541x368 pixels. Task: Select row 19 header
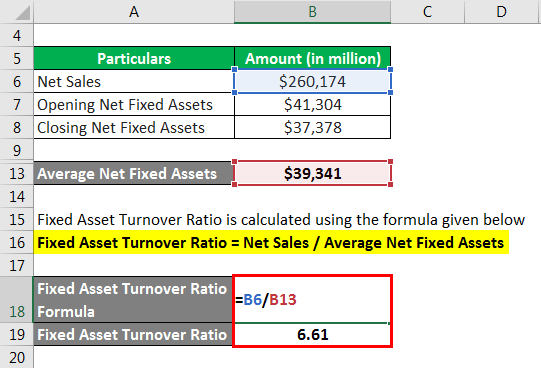(x=17, y=335)
